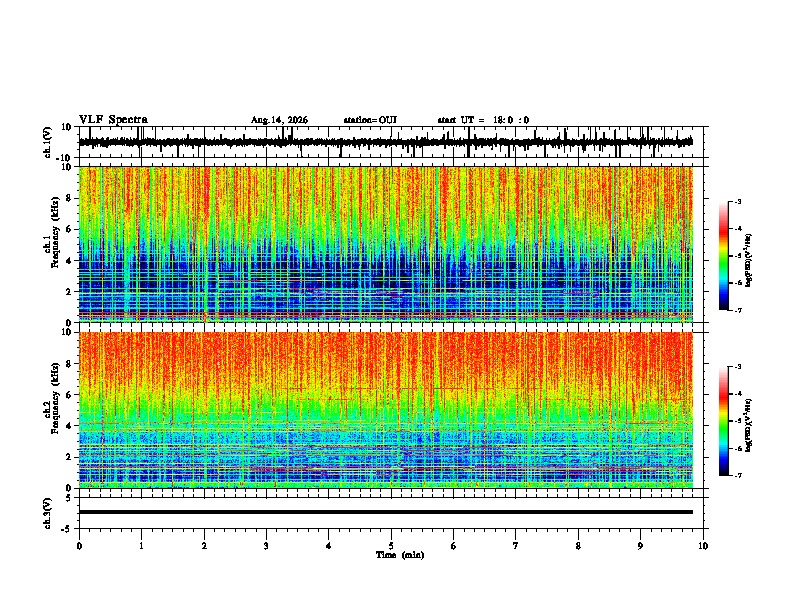Click inside the ch.1 spectrogram panel
The image size is (792, 612).
point(385,244)
